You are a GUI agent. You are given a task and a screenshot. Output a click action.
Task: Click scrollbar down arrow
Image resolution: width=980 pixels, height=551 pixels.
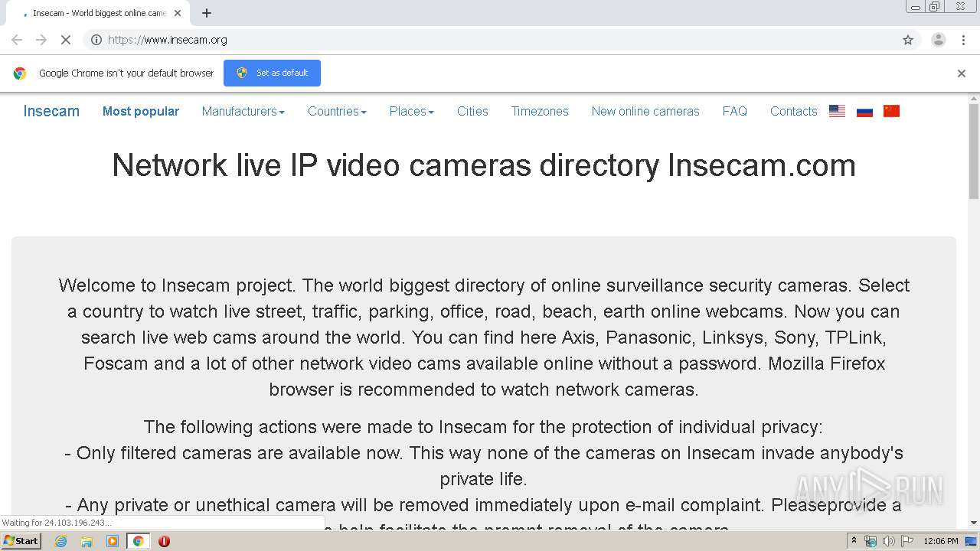coord(974,523)
